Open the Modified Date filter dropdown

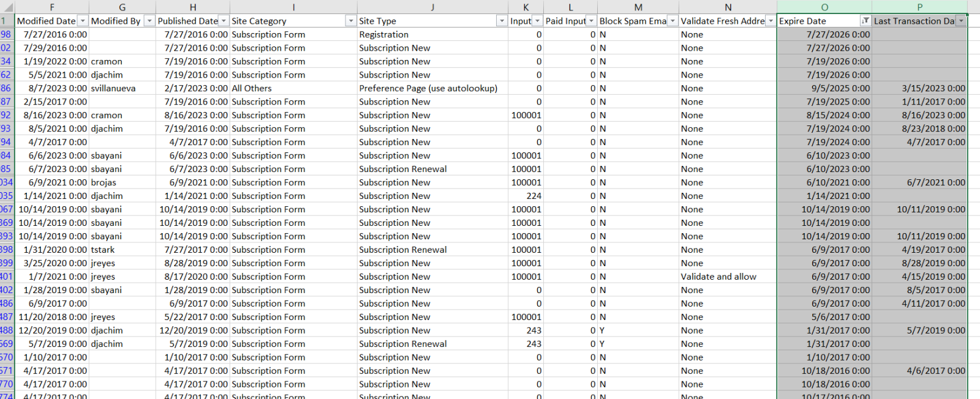[x=83, y=21]
